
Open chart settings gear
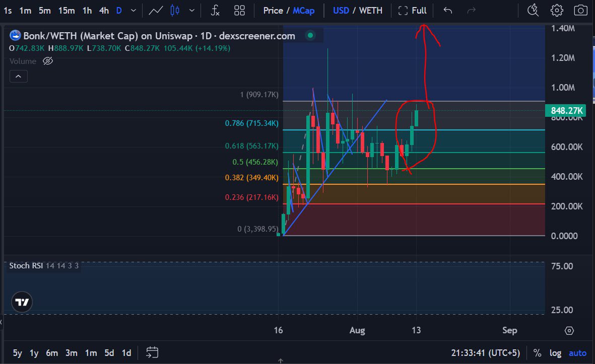tap(557, 10)
